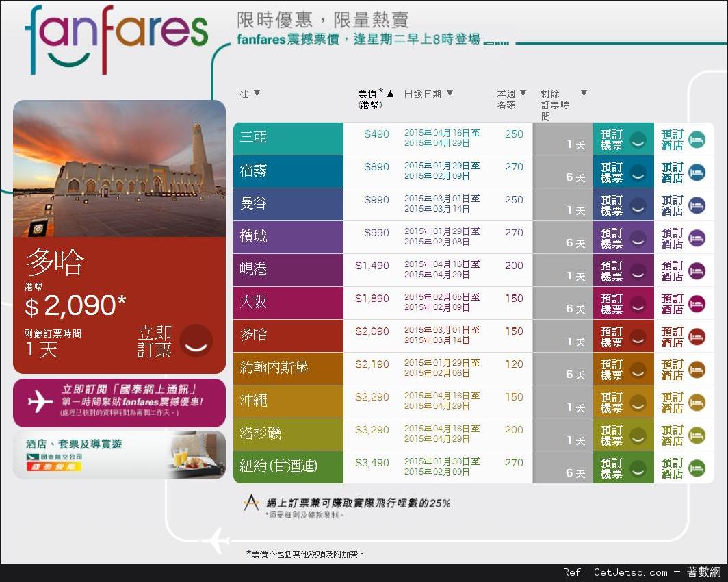Click the 120 quota value for 約翰內斯堡
Viewport: 728px width, 582px height.
click(514, 364)
